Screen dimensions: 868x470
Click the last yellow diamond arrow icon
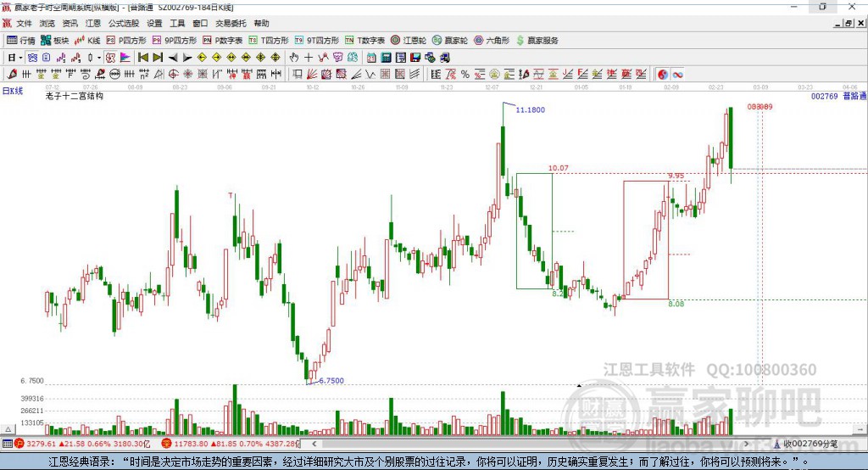(x=275, y=58)
